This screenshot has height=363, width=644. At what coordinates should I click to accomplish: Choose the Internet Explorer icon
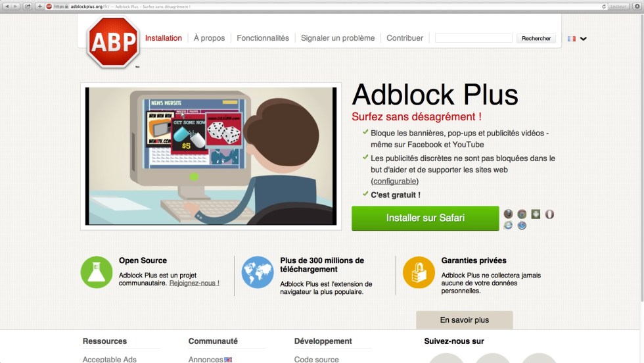click(508, 226)
